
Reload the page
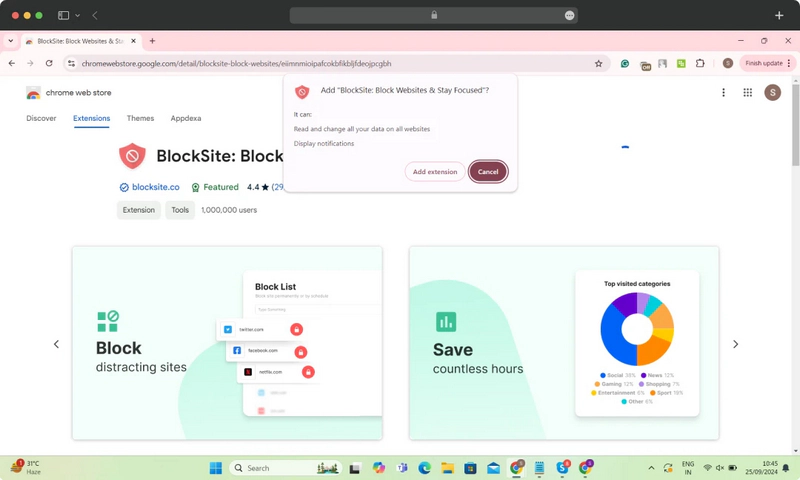(x=49, y=63)
